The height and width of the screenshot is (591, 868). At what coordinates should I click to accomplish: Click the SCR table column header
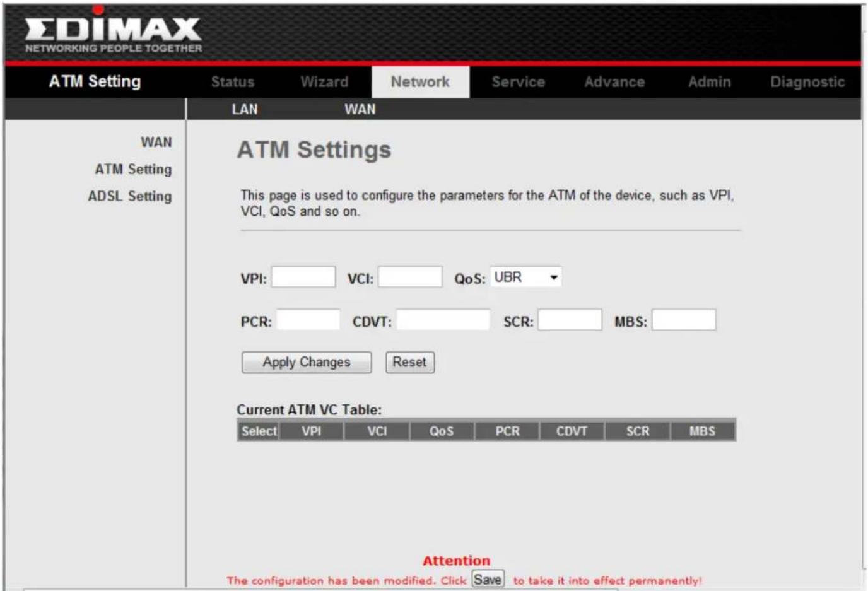click(638, 431)
